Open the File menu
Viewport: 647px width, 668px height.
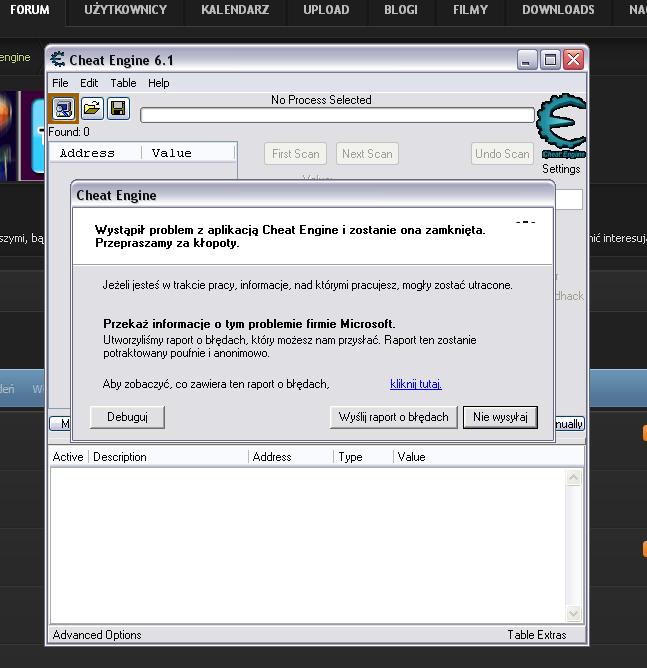pos(60,83)
